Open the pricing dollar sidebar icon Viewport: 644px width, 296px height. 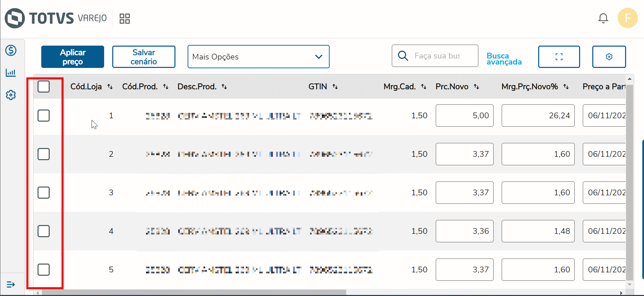point(11,51)
